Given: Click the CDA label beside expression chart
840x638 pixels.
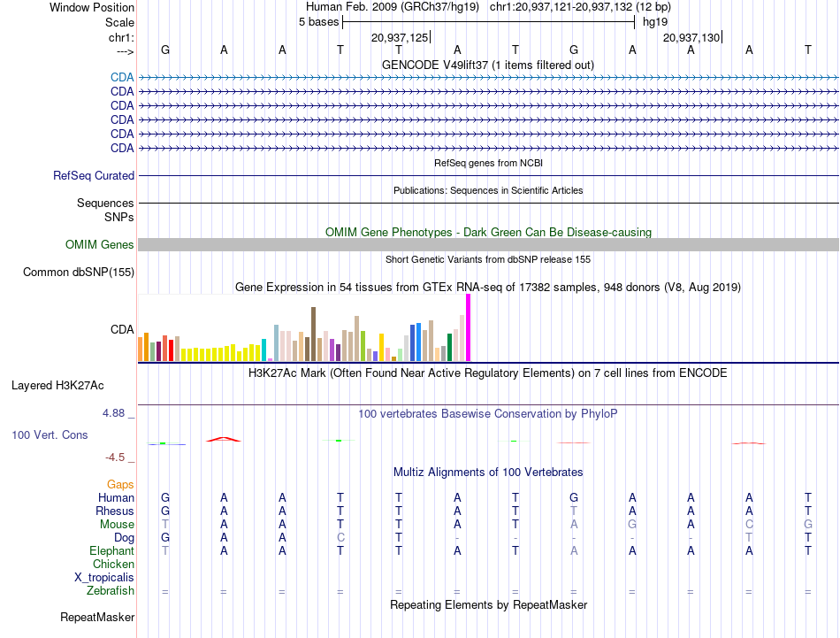Looking at the screenshot, I should pos(122,329).
